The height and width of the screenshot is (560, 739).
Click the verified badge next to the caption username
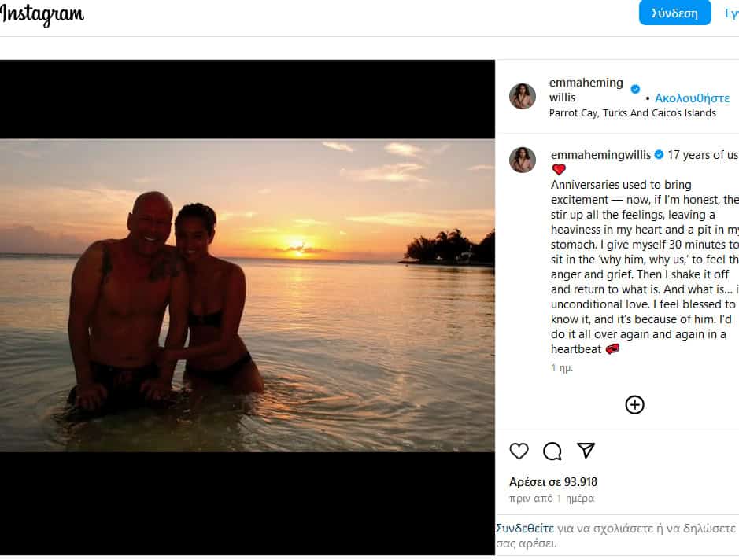click(x=659, y=155)
